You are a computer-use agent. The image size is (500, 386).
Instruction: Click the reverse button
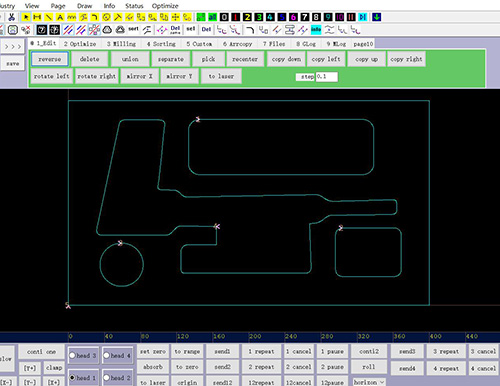(x=50, y=59)
